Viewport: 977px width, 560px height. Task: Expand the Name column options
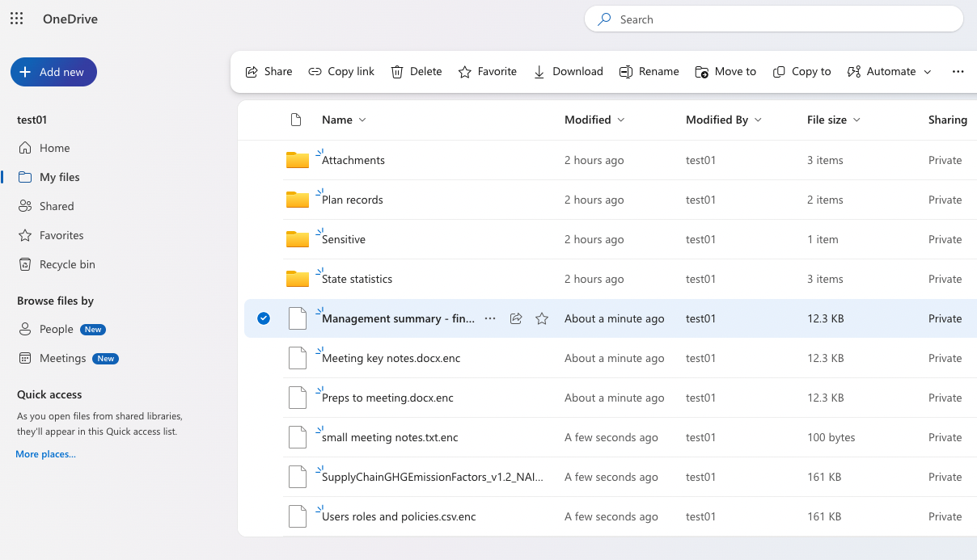pyautogui.click(x=363, y=120)
